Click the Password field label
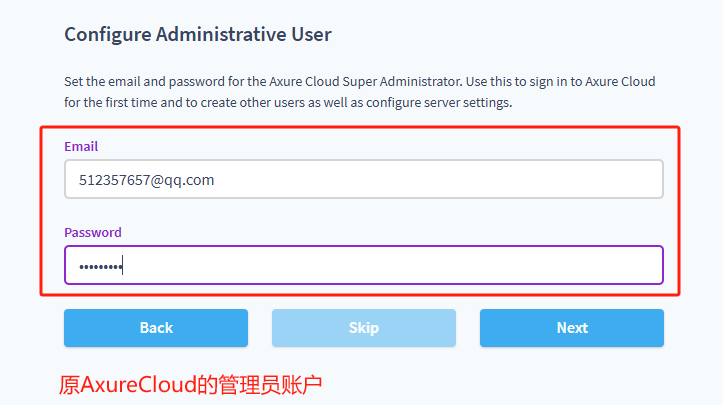723x405 pixels. pyautogui.click(x=93, y=232)
